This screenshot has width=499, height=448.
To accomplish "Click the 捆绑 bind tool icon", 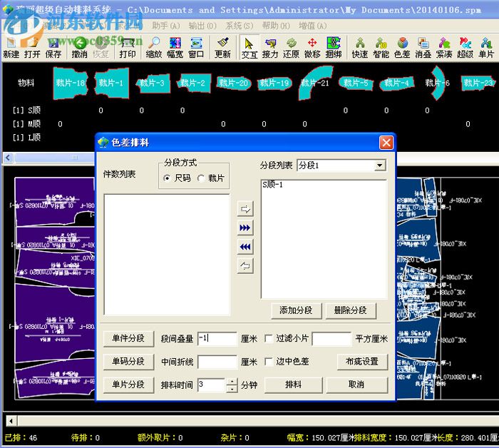I will [334, 48].
